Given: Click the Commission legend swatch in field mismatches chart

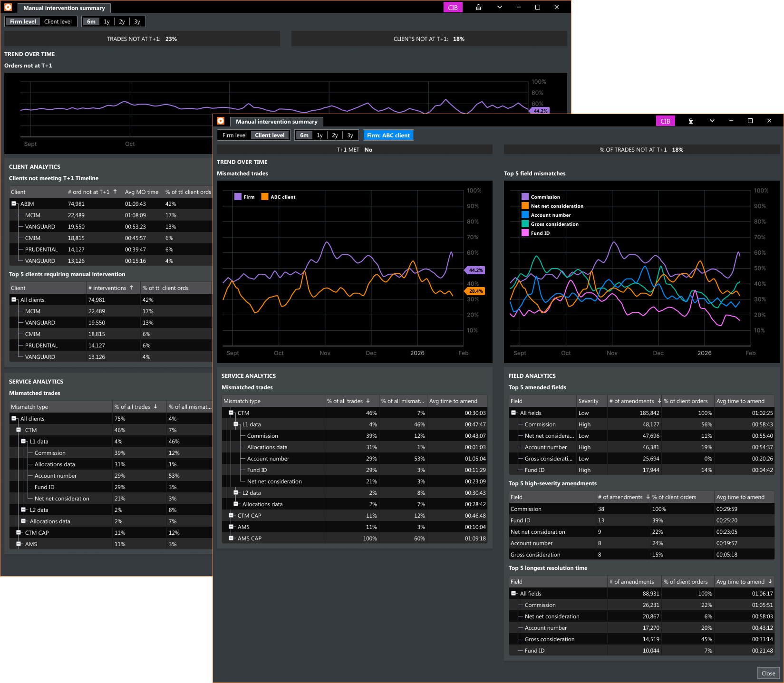Looking at the screenshot, I should tap(525, 196).
